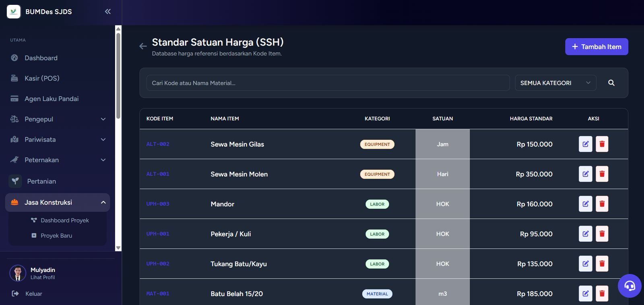This screenshot has height=305, width=644.
Task: Edit the Sewa Mesin Gilas item
Action: pyautogui.click(x=585, y=144)
